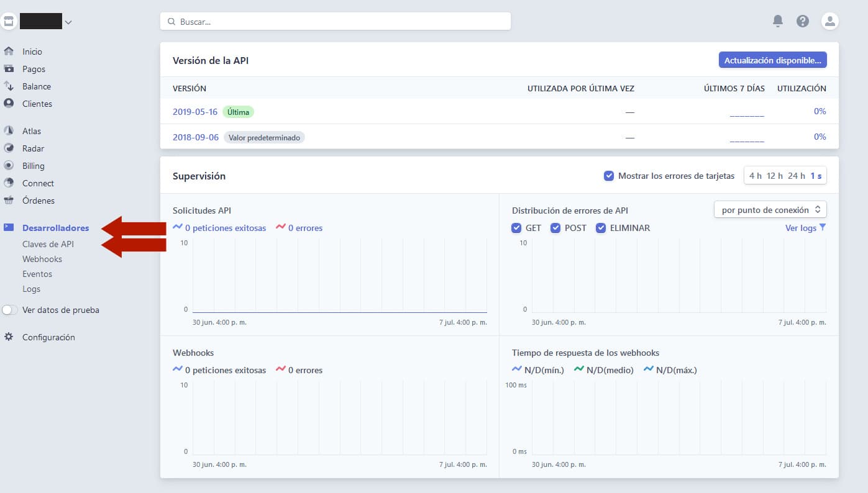Click the Configuración gear icon

click(x=9, y=337)
